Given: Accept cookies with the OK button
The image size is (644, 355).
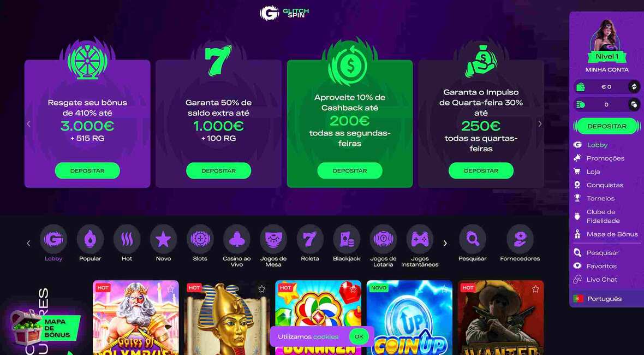Looking at the screenshot, I should 359,336.
